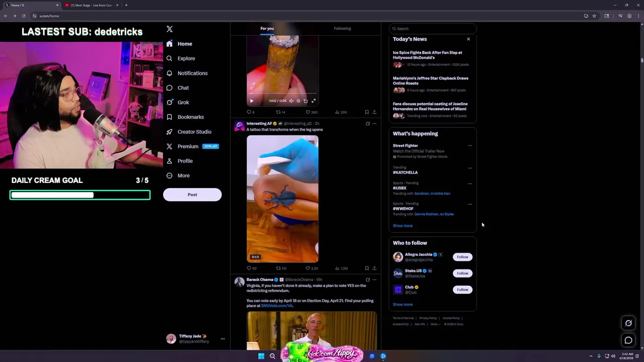The width and height of the screenshot is (644, 362).
Task: Seek the top video progress bar
Action: (282, 94)
